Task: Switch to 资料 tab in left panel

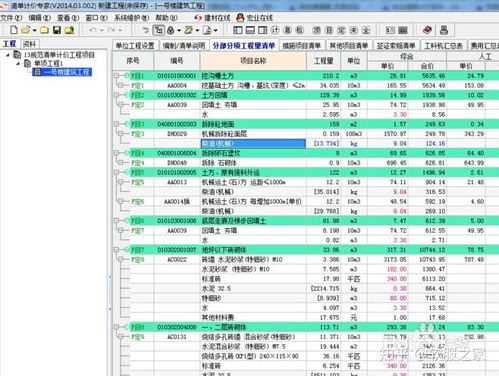Action: (x=30, y=44)
